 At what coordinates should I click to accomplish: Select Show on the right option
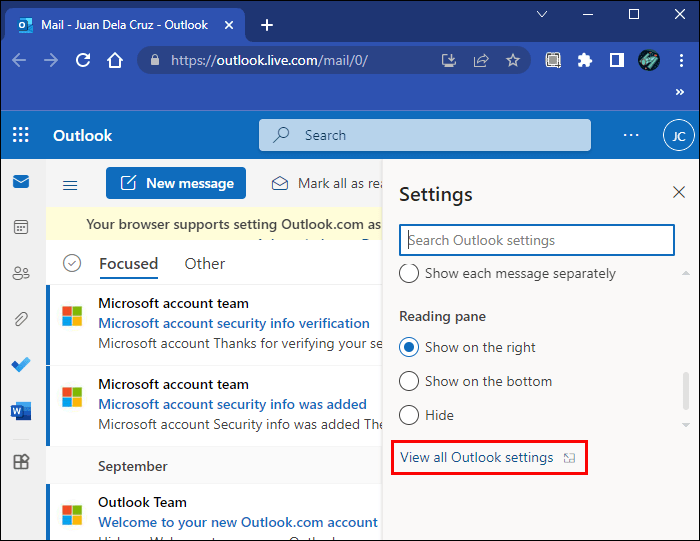pyautogui.click(x=409, y=348)
